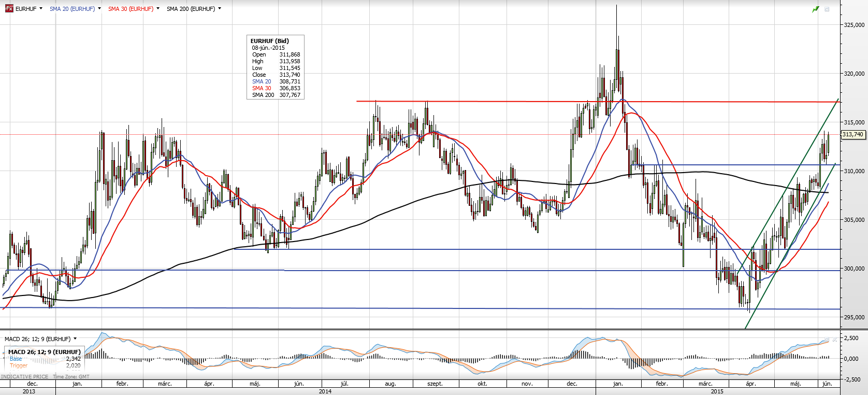The image size is (868, 395).
Task: Click the 'jún.' 2015 timeline label
Action: pos(827,384)
